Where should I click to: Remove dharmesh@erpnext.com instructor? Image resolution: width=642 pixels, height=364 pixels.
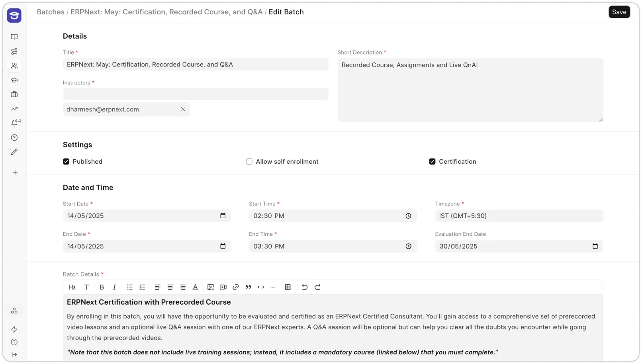(x=183, y=110)
